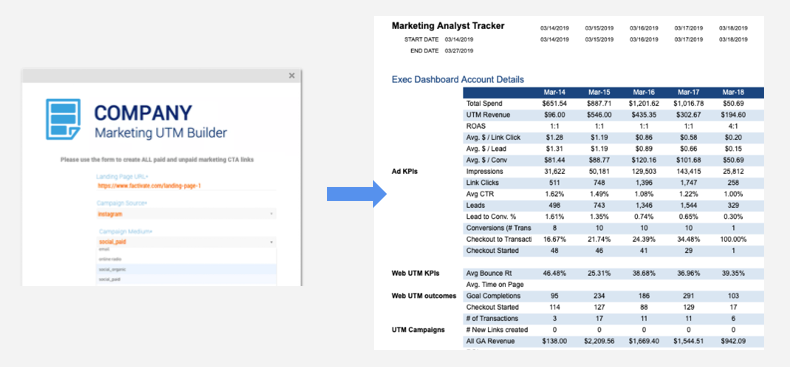Screen dimensions: 790x367
Task: Select Avg Bounce Rt cell 46.48%
Action: [x=554, y=273]
